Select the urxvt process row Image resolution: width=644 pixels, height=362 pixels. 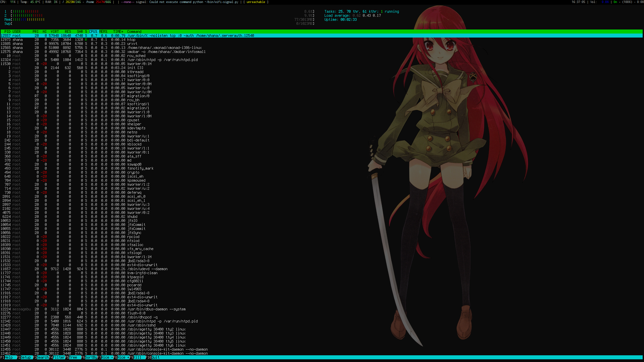[x=321, y=44]
